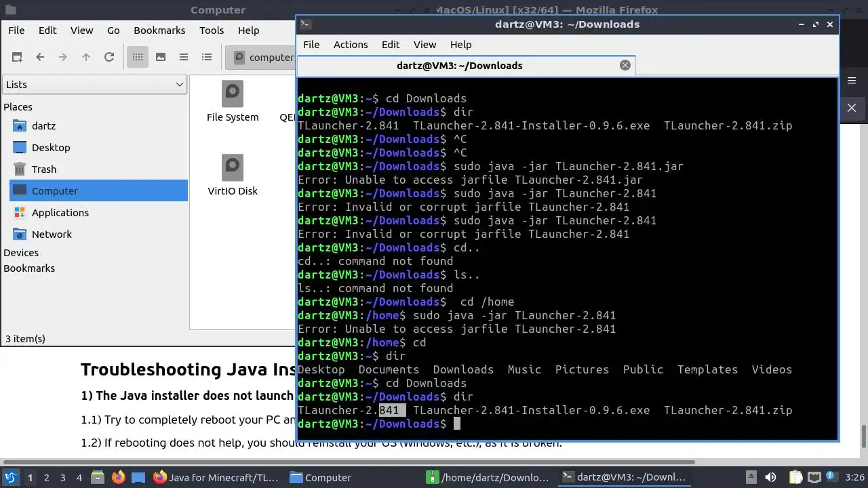Open volume control in system tray
868x488 pixels.
770,477
